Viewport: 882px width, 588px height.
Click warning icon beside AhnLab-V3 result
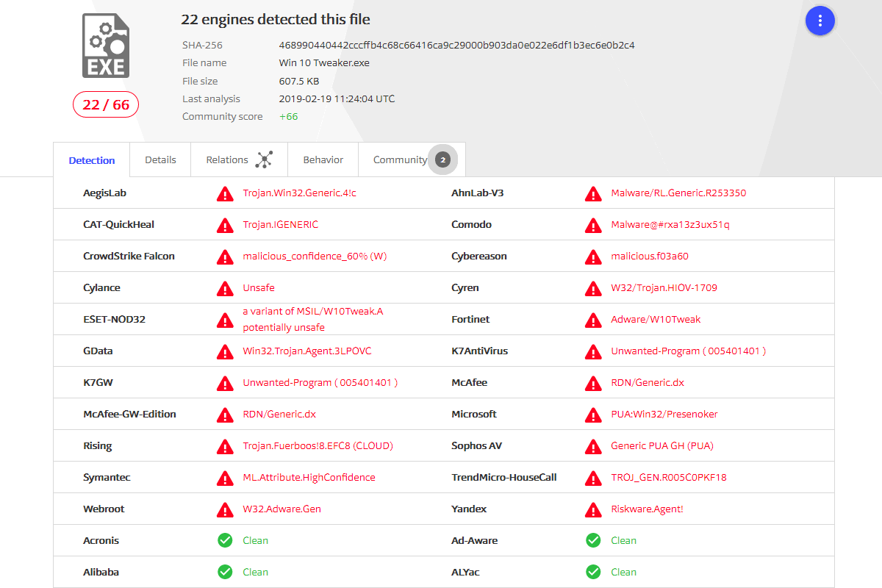[x=593, y=193]
